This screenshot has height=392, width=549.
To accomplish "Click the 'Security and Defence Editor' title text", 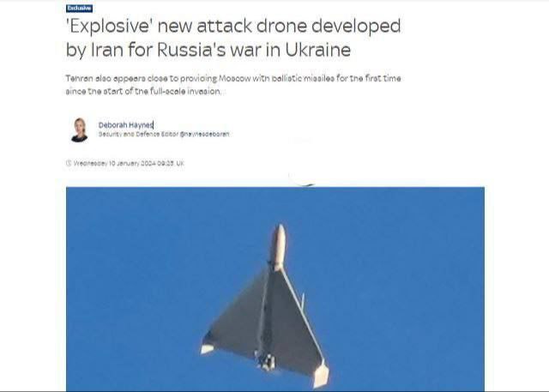I will pyautogui.click(x=138, y=134).
